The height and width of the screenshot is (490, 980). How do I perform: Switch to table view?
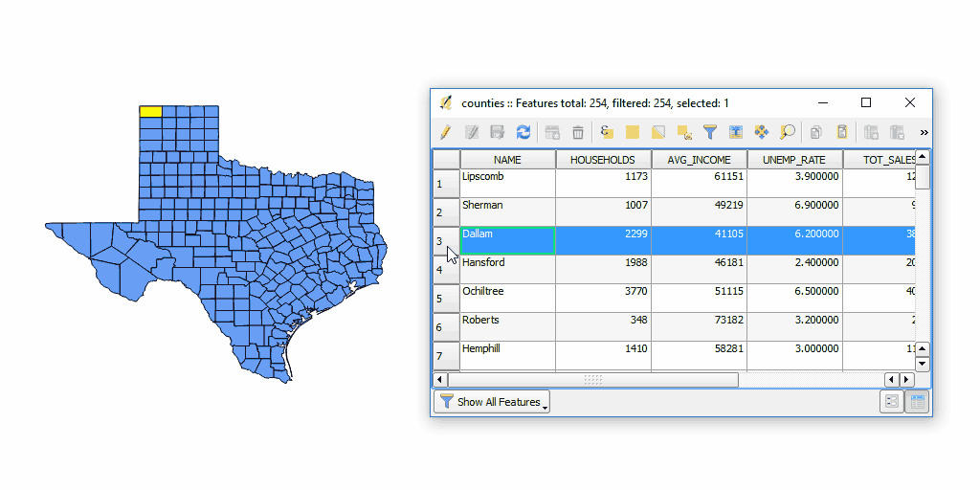[917, 402]
